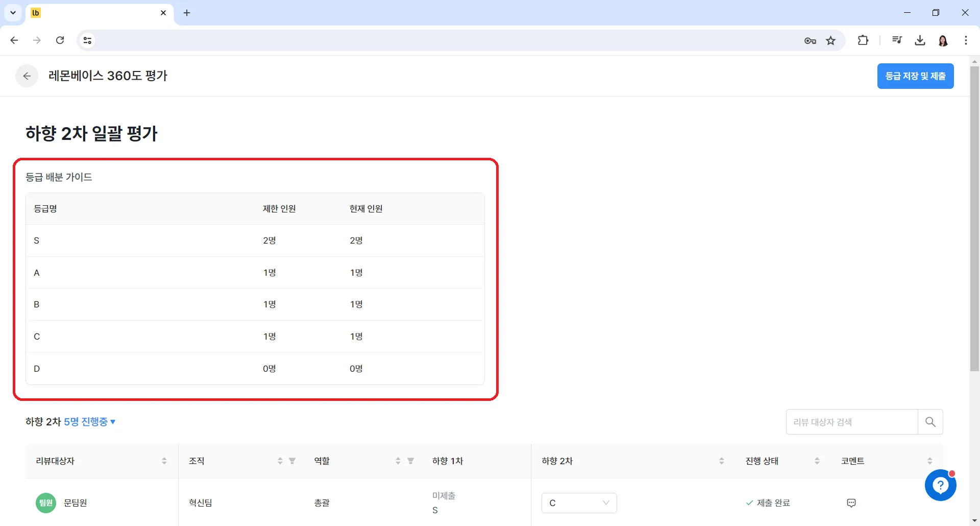Image resolution: width=980 pixels, height=526 pixels.
Task: Click the 제한 인원 column header
Action: tap(279, 209)
